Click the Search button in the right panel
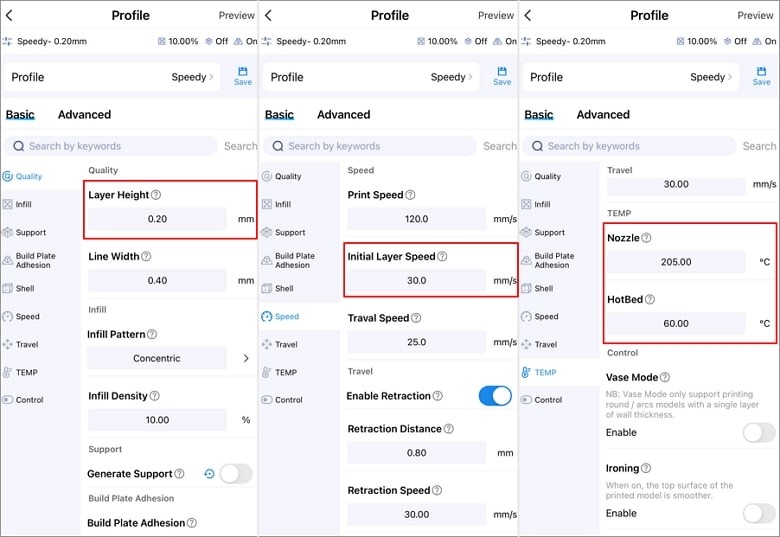This screenshot has height=537, width=780. click(x=759, y=146)
